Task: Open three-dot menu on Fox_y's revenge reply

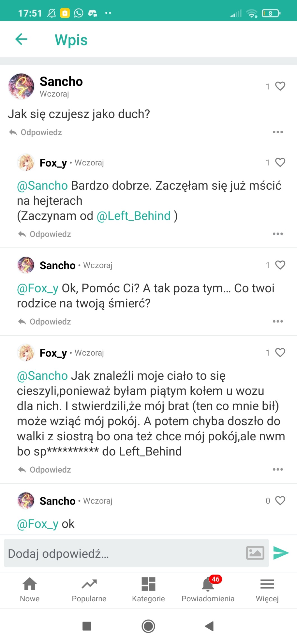Action: 278,234
